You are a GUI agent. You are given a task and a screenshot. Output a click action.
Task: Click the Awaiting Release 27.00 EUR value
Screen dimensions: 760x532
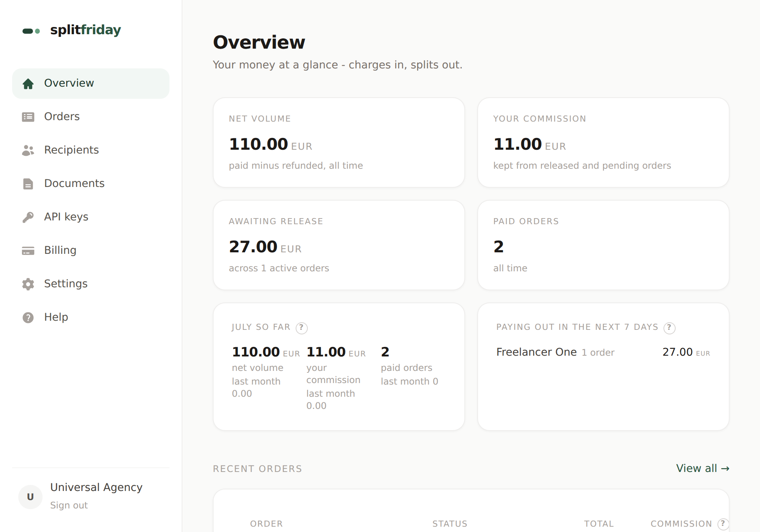(265, 247)
